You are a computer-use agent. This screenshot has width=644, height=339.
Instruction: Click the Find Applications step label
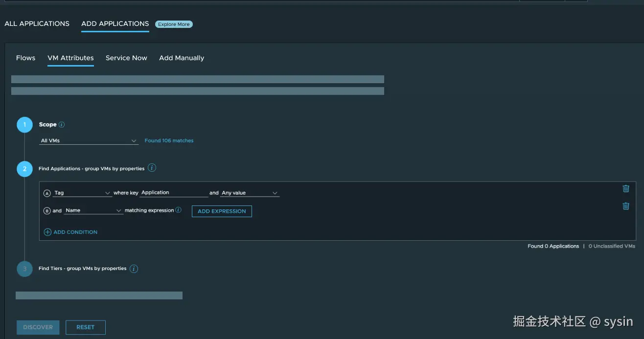92,168
